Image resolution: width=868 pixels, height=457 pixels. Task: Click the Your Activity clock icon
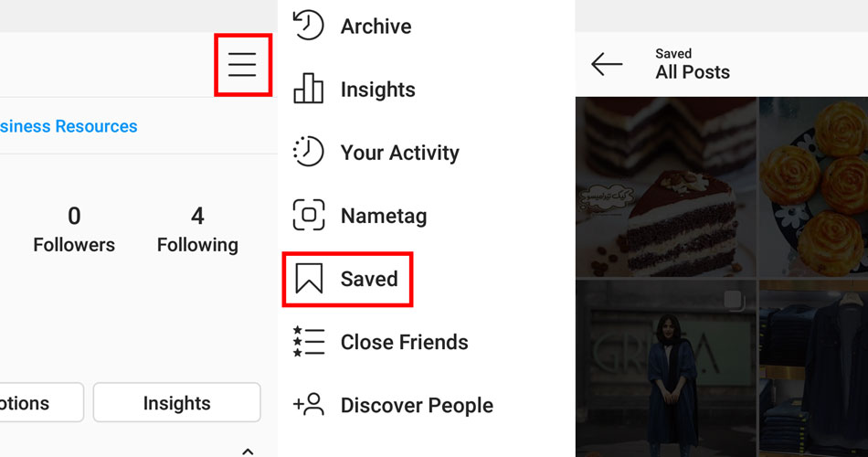click(308, 151)
